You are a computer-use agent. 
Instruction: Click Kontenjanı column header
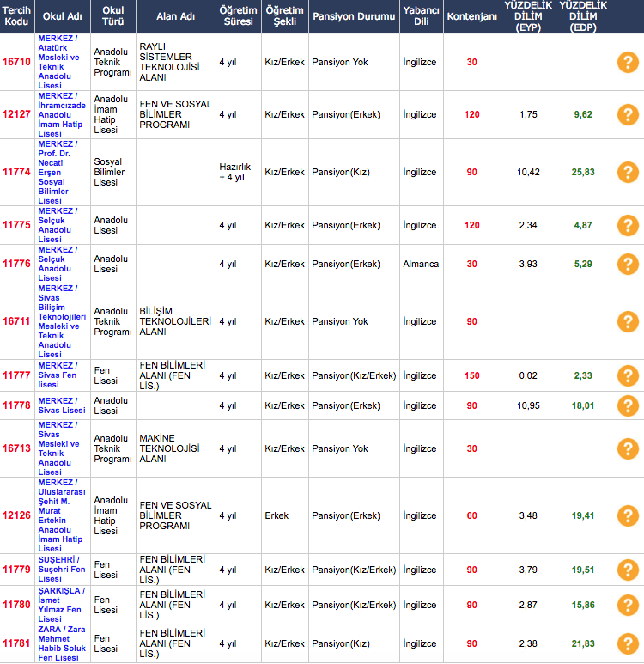[x=472, y=16]
